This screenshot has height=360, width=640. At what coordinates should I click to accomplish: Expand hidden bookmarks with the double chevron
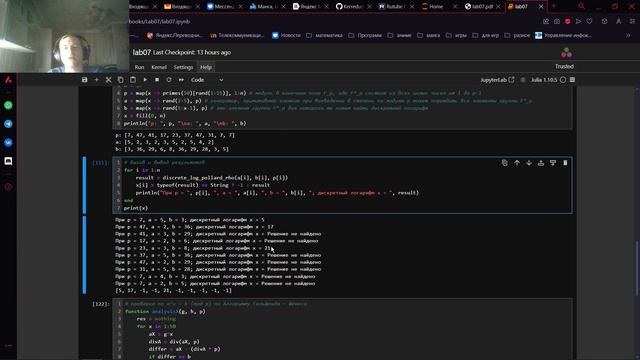click(x=628, y=36)
